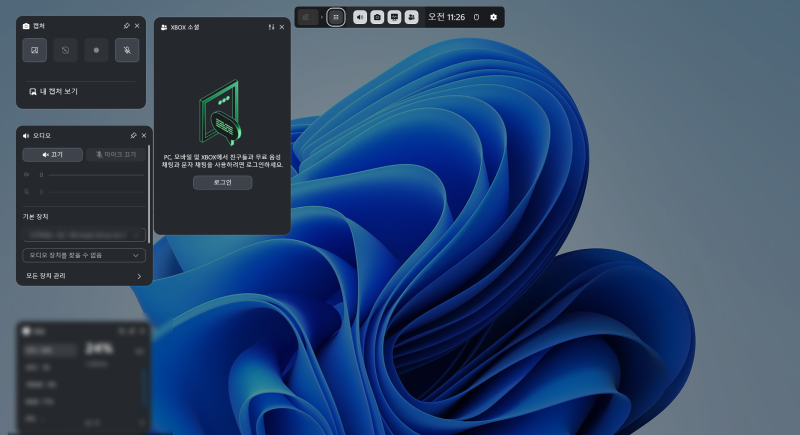
Task: Open 내 캡처 보기 (my captures)
Action: (54, 91)
